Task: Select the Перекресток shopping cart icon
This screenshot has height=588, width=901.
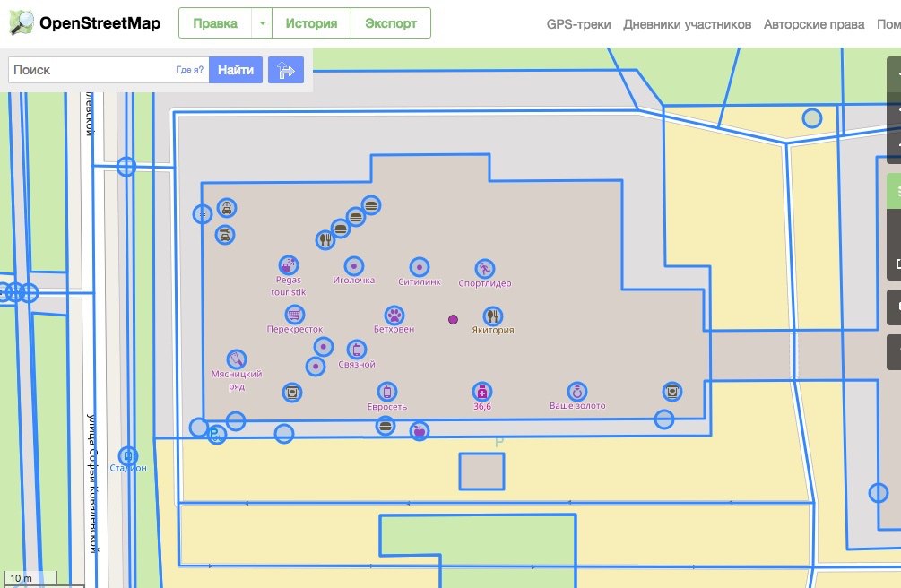Action: [x=295, y=315]
